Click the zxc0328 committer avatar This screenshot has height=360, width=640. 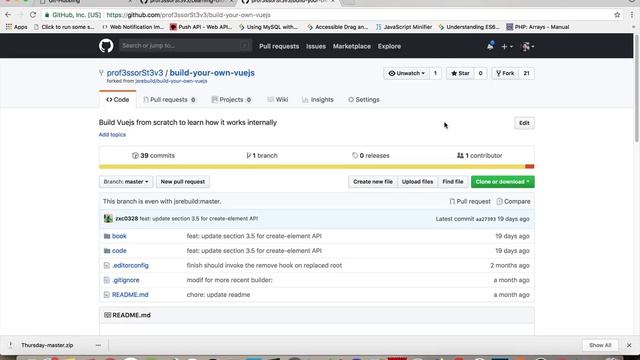[108, 218]
